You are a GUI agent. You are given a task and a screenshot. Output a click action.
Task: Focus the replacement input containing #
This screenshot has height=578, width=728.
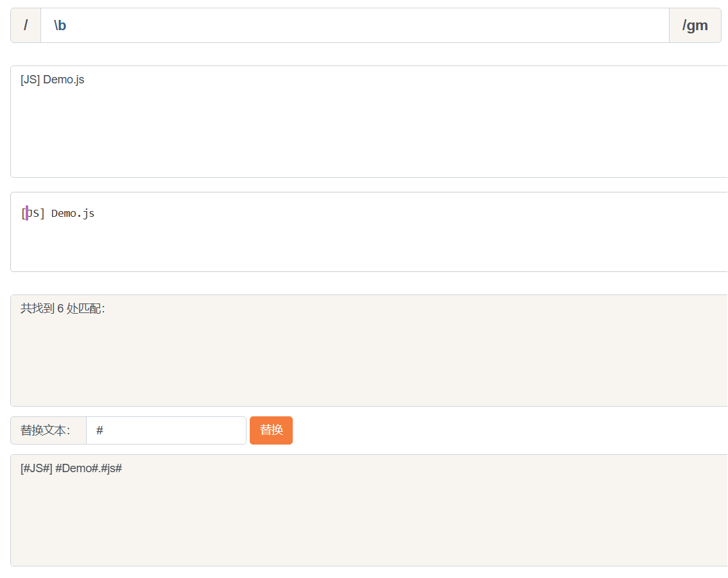pyautogui.click(x=166, y=430)
